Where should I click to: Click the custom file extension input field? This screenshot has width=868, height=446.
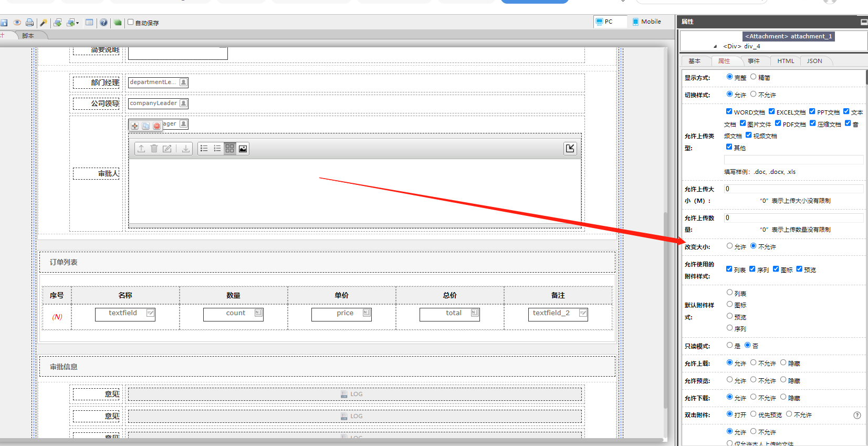(x=793, y=160)
